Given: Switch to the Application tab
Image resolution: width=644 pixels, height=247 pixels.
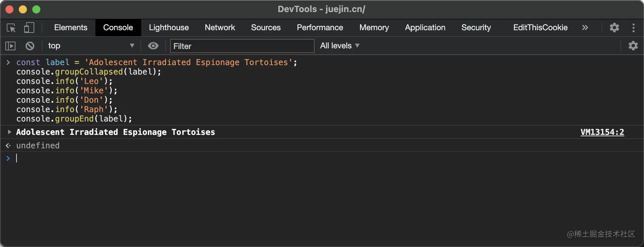Looking at the screenshot, I should [x=425, y=28].
